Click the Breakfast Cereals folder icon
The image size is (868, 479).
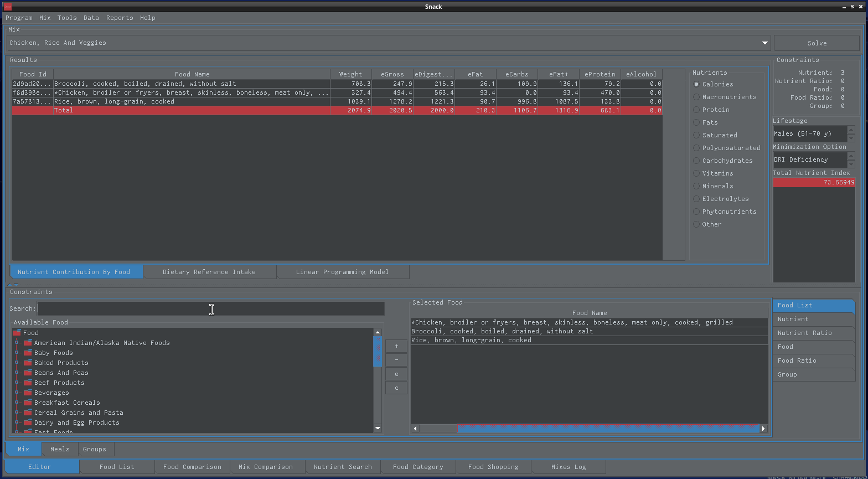coord(28,403)
